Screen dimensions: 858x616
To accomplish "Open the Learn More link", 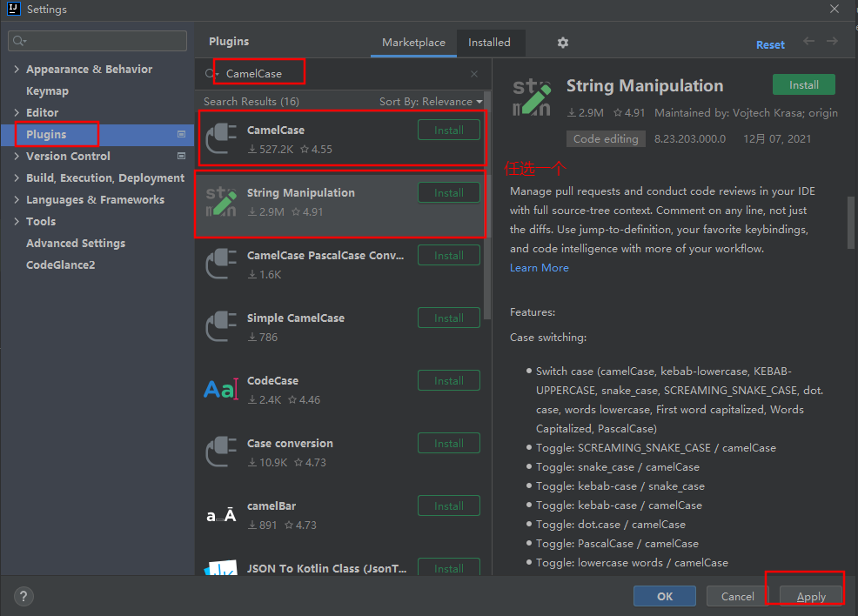I will pos(539,268).
